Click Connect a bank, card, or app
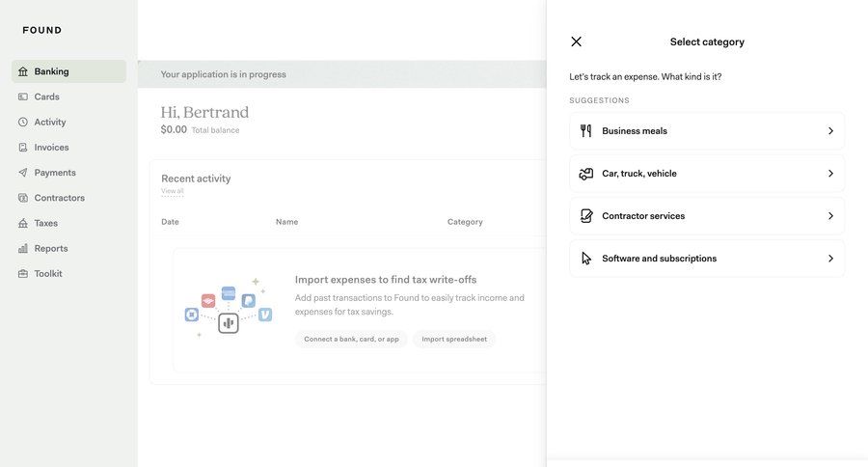 351,339
